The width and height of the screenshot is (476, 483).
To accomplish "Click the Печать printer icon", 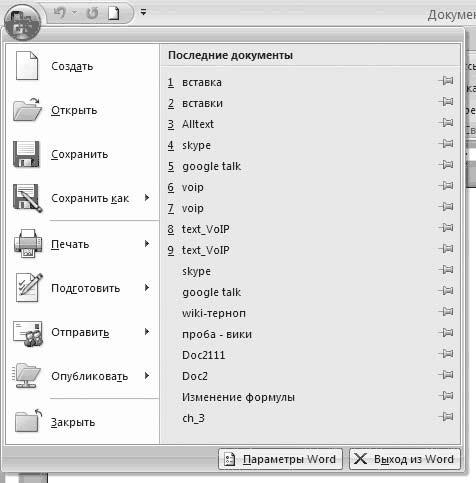I will pyautogui.click(x=28, y=244).
